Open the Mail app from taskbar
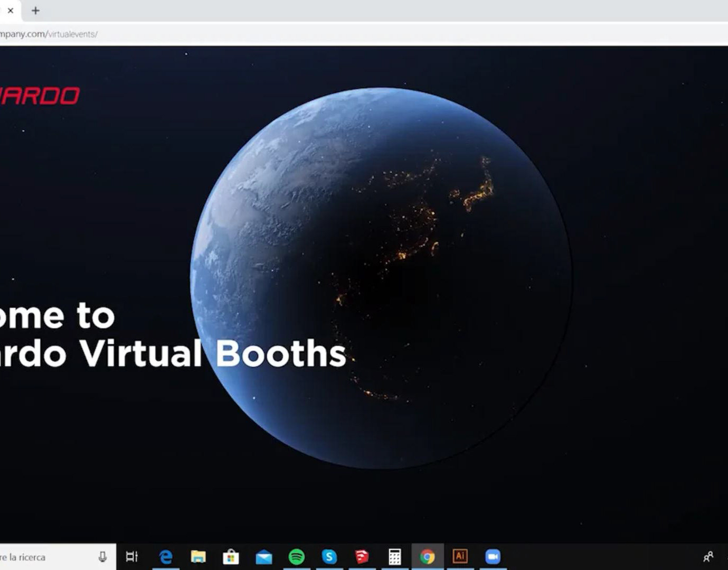 pyautogui.click(x=264, y=557)
